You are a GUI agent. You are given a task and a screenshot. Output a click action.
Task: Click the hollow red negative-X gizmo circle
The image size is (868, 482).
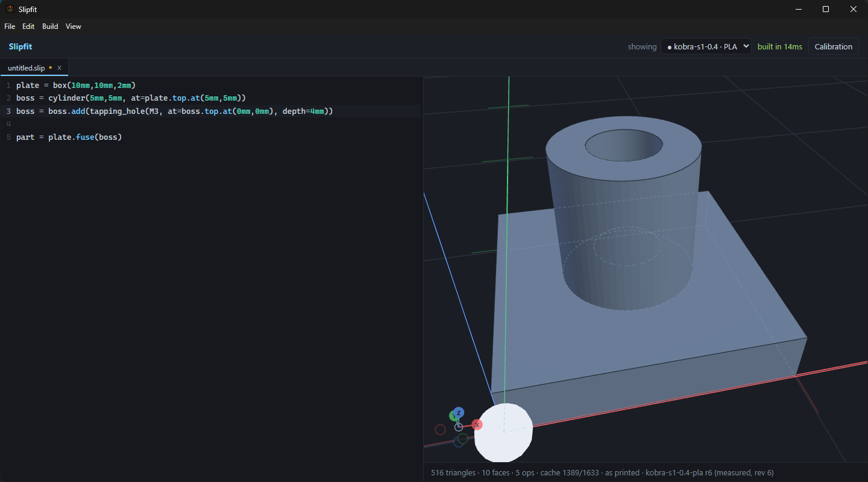440,430
